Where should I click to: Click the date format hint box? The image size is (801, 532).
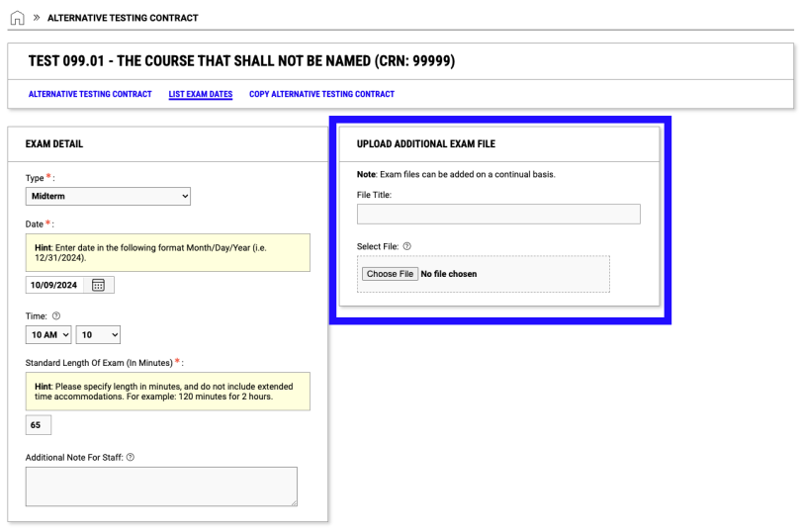pyautogui.click(x=167, y=252)
